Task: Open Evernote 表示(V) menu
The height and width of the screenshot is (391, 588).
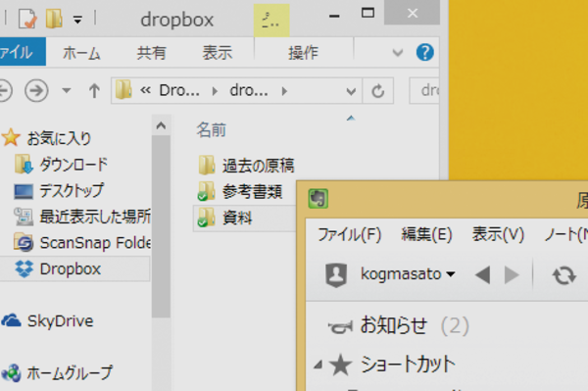Action: pyautogui.click(x=498, y=234)
